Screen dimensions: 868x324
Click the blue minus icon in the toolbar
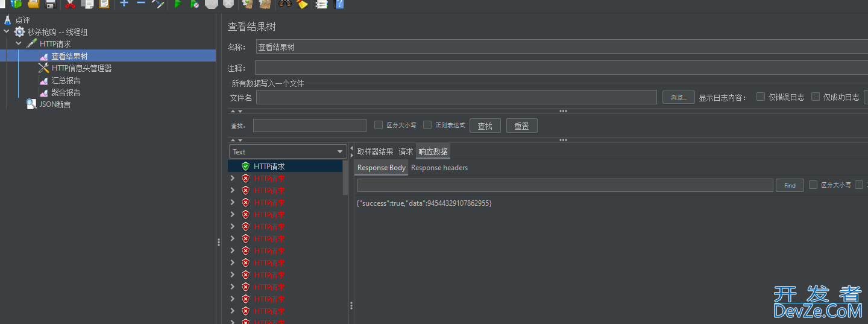click(141, 3)
